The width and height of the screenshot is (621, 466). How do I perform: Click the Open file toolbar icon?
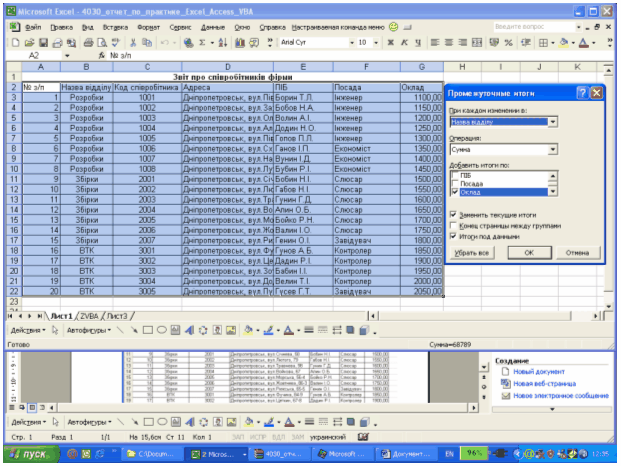31,44
